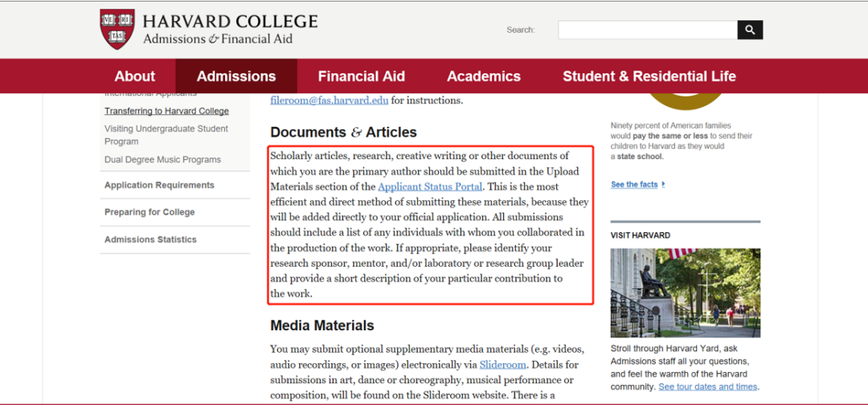
Task: Click the Harvard shield logo
Action: click(117, 29)
